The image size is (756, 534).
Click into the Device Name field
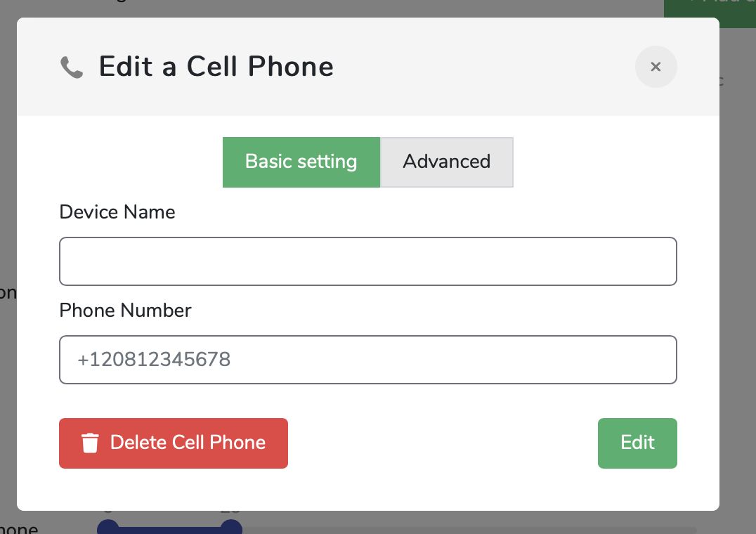point(367,261)
